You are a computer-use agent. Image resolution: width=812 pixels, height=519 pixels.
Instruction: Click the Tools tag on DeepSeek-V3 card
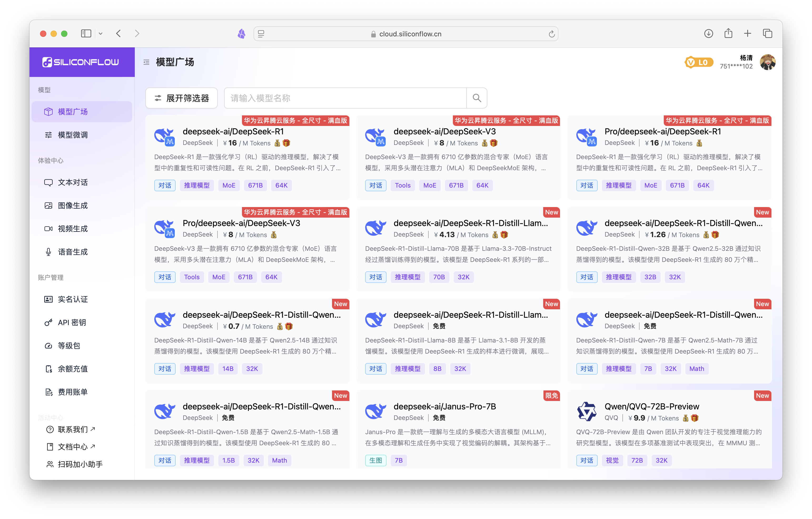(403, 185)
